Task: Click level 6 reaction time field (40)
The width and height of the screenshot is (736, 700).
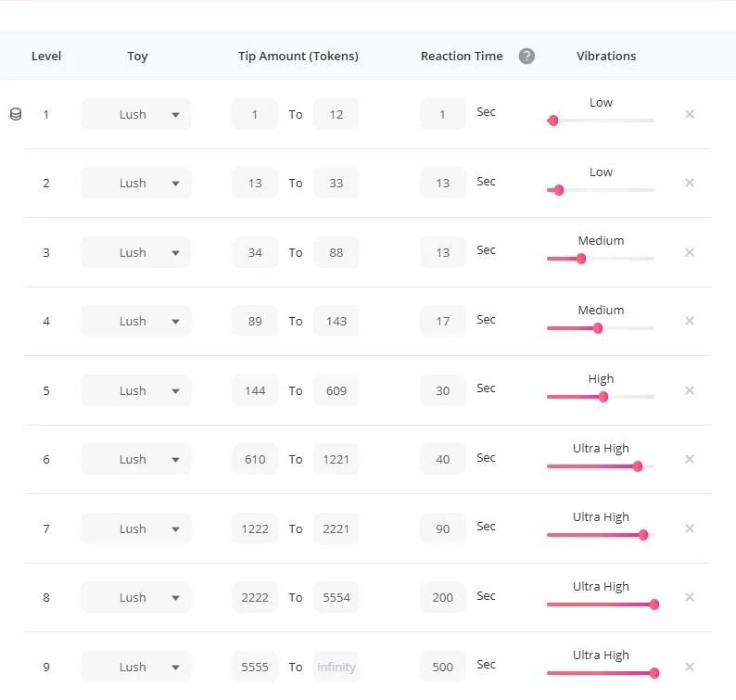Action: tap(443, 459)
